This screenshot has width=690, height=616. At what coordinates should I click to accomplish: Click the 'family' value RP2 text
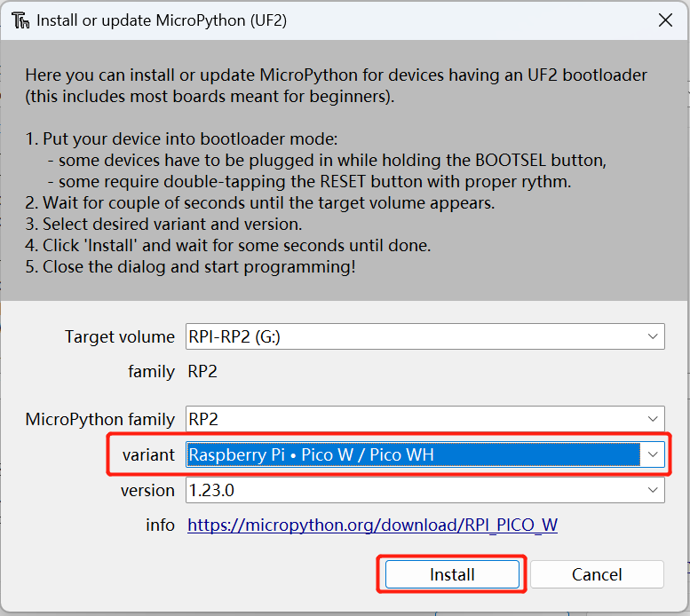click(x=202, y=372)
